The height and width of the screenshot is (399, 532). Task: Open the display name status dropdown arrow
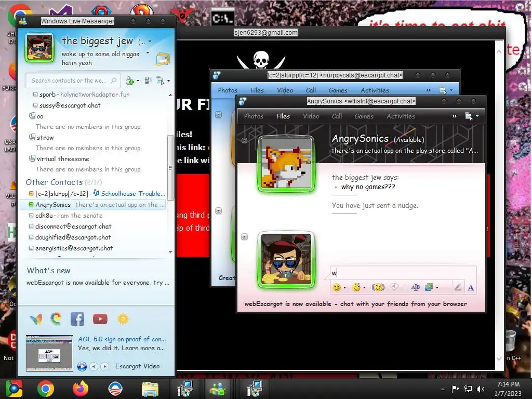click(150, 42)
